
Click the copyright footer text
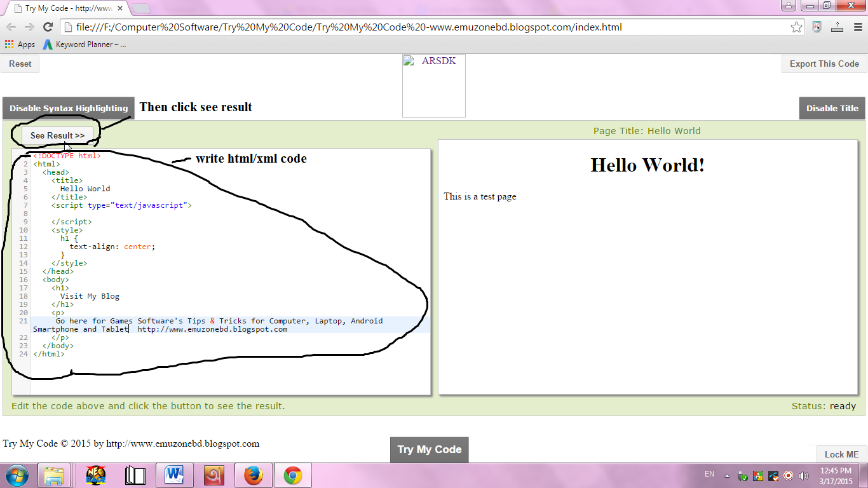click(131, 444)
